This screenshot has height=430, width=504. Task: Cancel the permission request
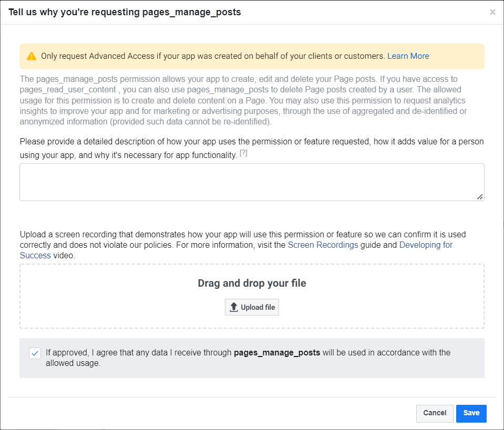434,413
